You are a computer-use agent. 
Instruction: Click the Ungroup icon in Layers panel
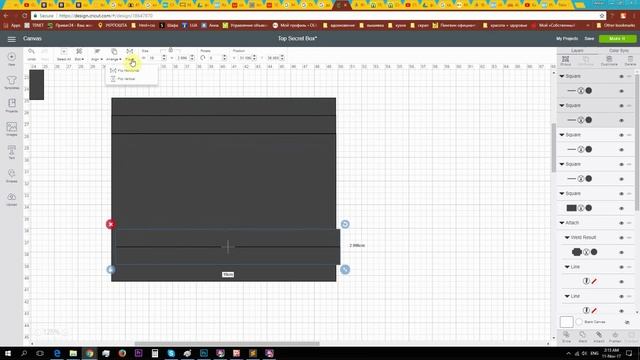[x=586, y=61]
